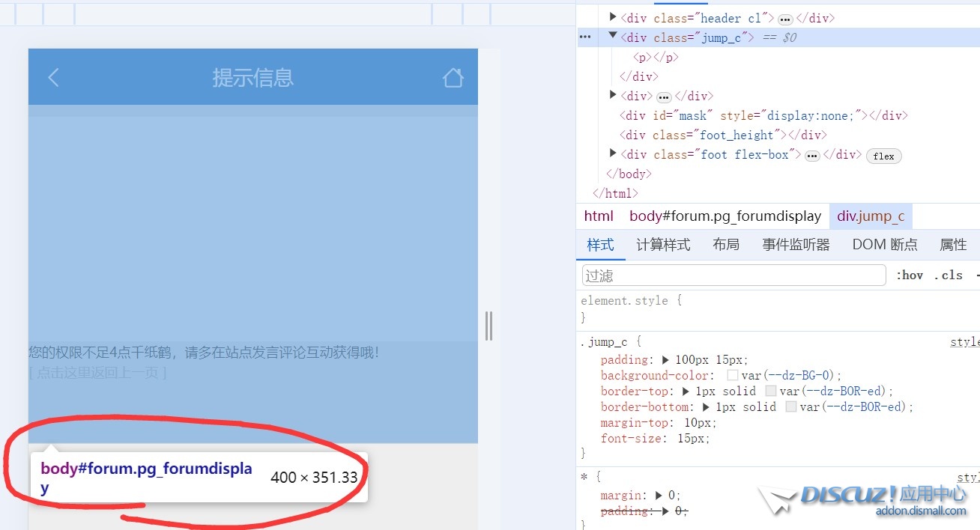Screen dimensions: 980x530
Task: Switch to the 计算样式 tab
Action: coord(663,245)
